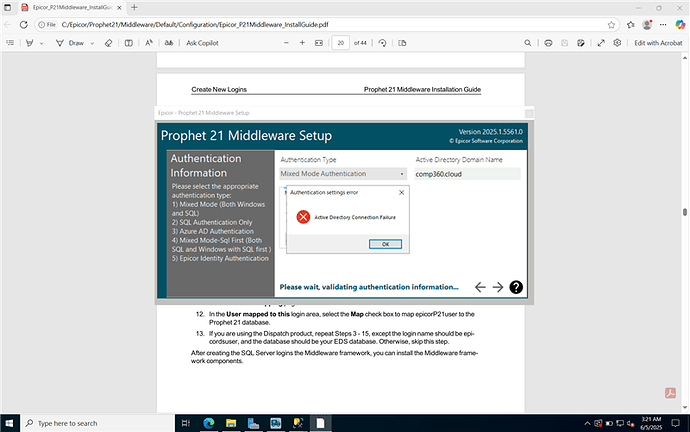Click the Acrobat icon at page corner
The image size is (690, 432).
pos(670,393)
